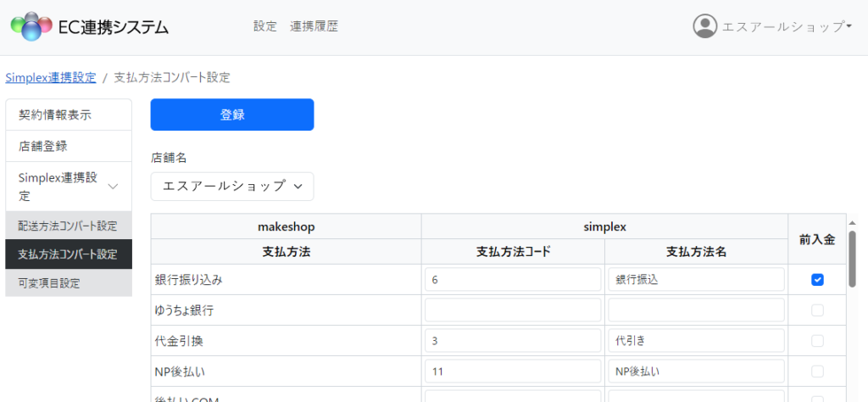Click 支払方法名 field containing NP後払い
Image resolution: width=868 pixels, height=402 pixels.
coord(695,371)
